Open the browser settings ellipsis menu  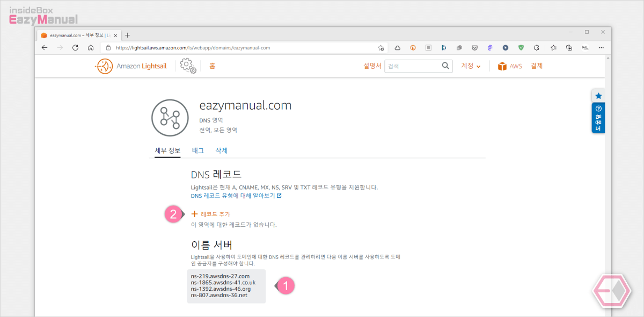coord(601,47)
